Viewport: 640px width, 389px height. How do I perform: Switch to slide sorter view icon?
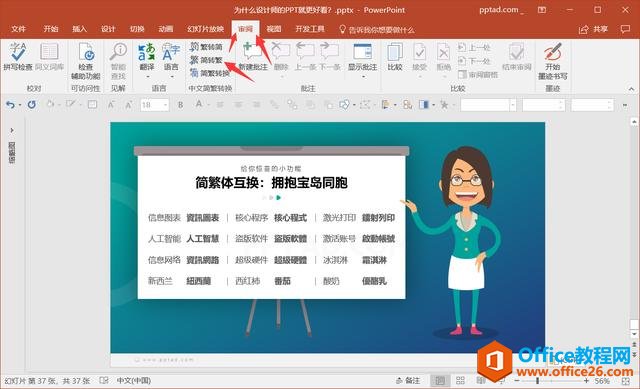[460, 380]
